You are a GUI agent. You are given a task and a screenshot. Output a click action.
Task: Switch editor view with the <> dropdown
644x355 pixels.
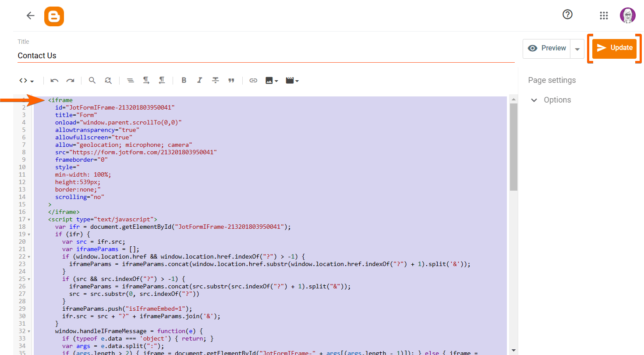point(26,81)
